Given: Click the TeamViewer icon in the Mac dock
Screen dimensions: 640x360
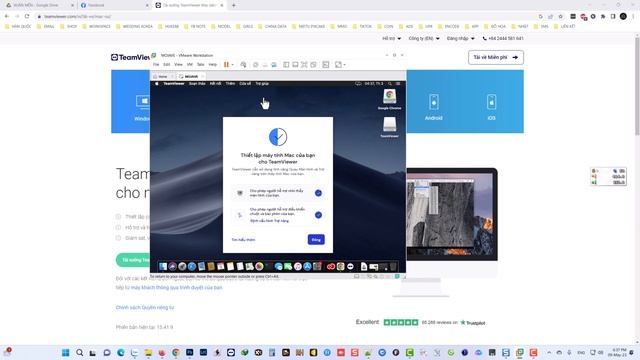Looking at the screenshot, I should (350, 267).
